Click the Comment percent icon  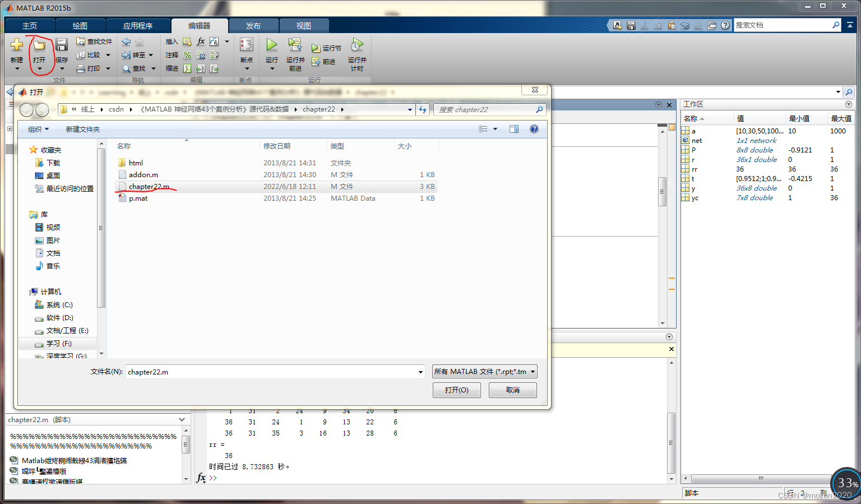pos(187,55)
